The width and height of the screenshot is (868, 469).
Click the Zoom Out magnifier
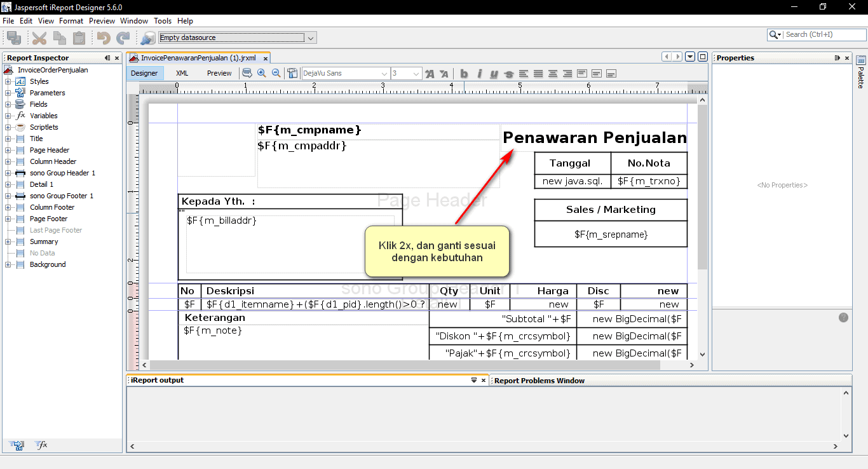(276, 73)
